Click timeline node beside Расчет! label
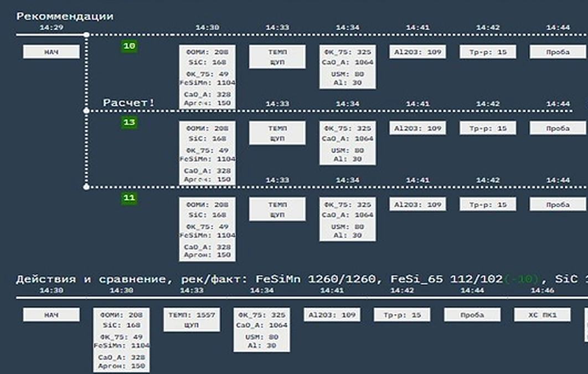The height and width of the screenshot is (374, 588). tap(86, 111)
